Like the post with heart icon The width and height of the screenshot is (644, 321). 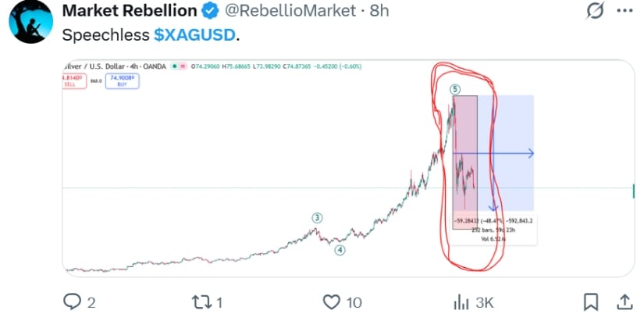331,301
